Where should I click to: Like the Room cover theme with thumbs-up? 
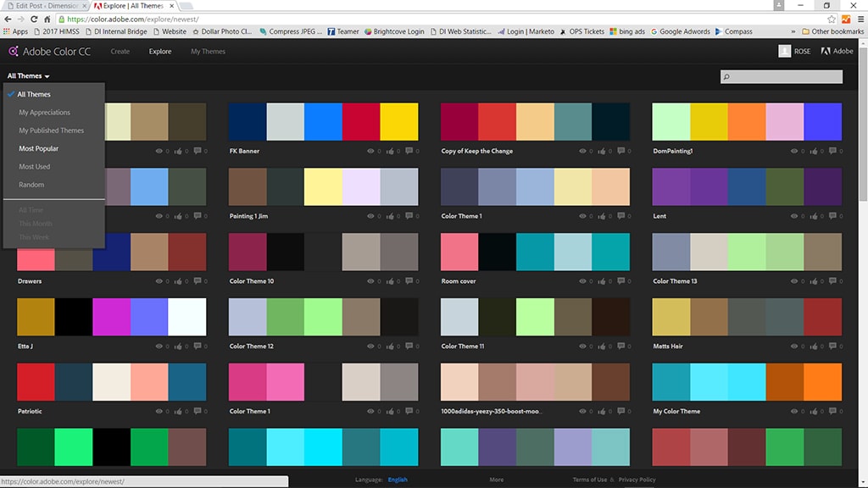pyautogui.click(x=601, y=281)
